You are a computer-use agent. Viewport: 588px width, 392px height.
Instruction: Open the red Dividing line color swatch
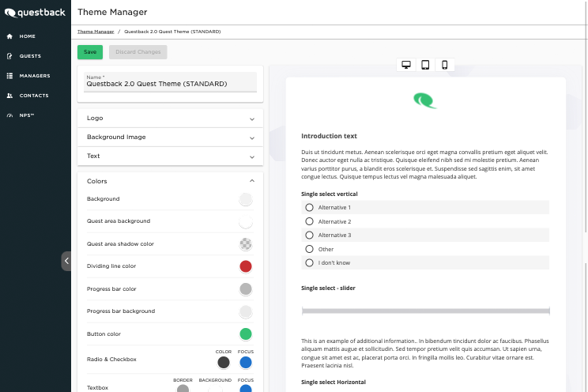click(246, 266)
